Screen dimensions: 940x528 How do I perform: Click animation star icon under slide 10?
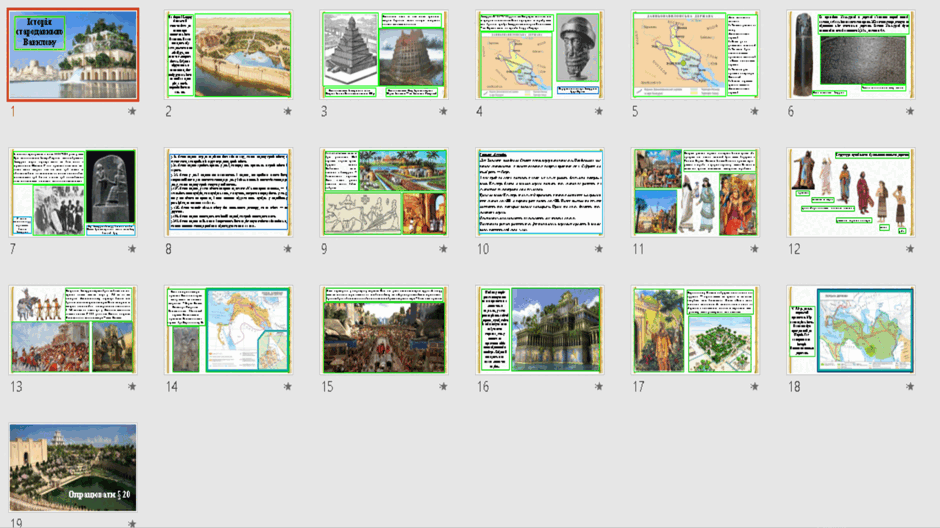[x=599, y=249]
